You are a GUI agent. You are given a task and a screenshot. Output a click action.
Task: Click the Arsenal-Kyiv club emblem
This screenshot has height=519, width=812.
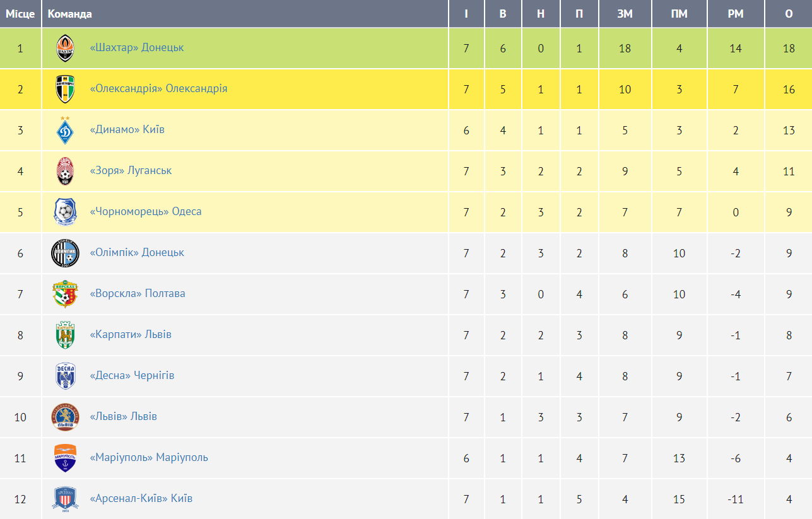click(x=65, y=499)
